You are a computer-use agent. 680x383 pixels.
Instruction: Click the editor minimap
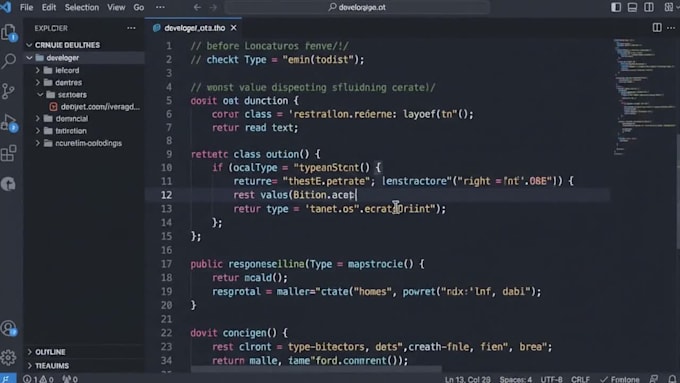click(x=643, y=96)
